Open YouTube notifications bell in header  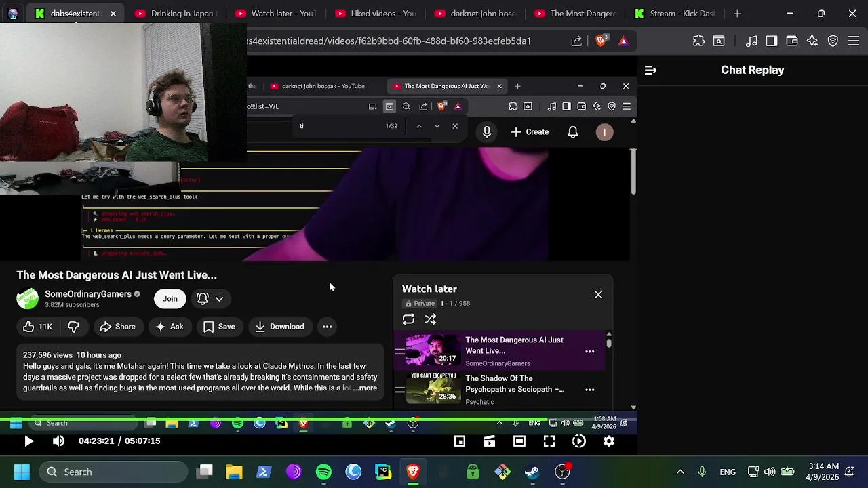(x=573, y=132)
